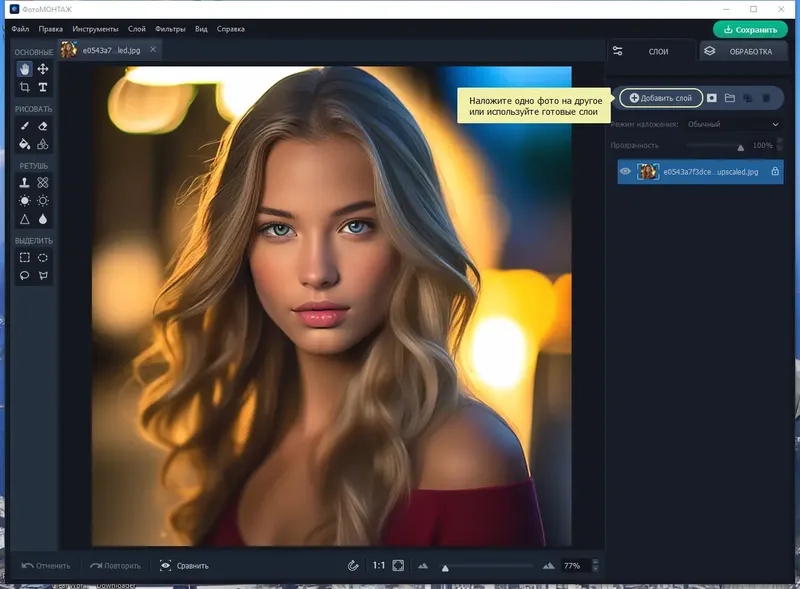This screenshot has height=589, width=800.
Task: Open the blend mode Обычный dropdown
Action: point(733,124)
